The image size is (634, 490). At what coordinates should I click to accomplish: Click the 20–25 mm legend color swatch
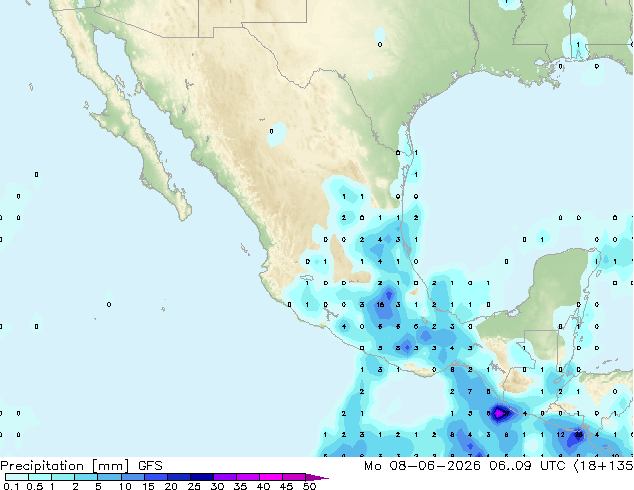(x=179, y=477)
